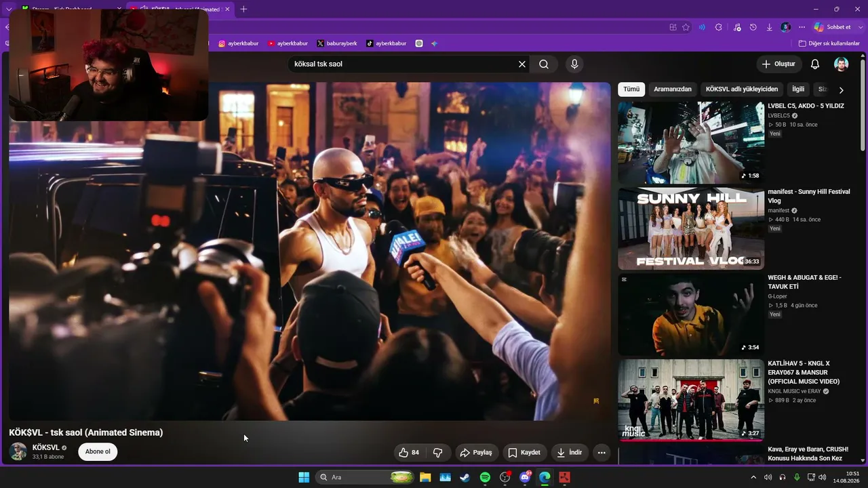The height and width of the screenshot is (488, 868).
Task: Click the Oluştur create button
Action: pyautogui.click(x=779, y=64)
